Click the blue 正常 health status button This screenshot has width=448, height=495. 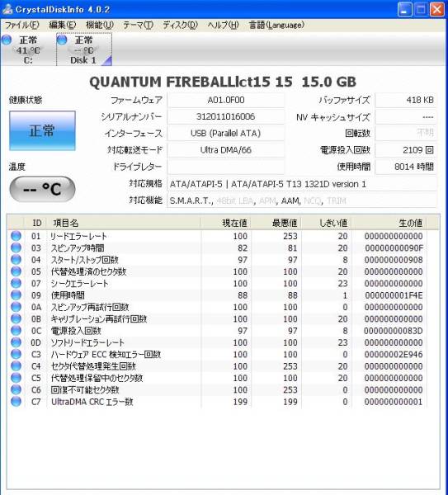pos(42,130)
